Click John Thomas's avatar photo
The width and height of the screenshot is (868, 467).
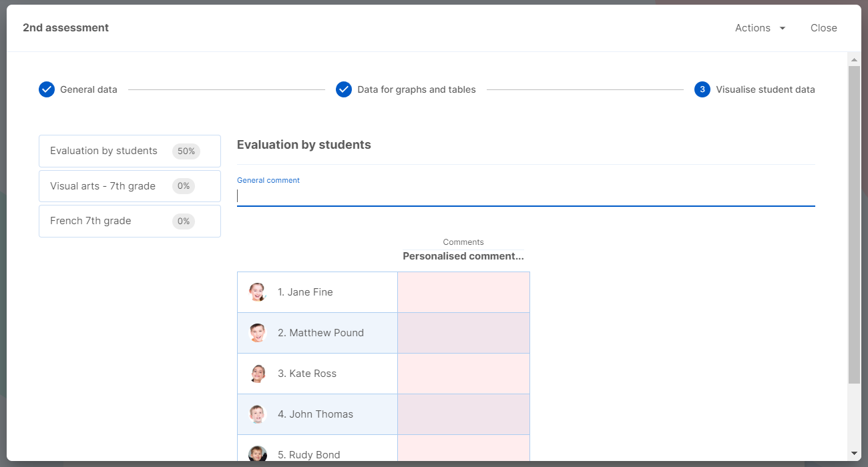pyautogui.click(x=258, y=414)
